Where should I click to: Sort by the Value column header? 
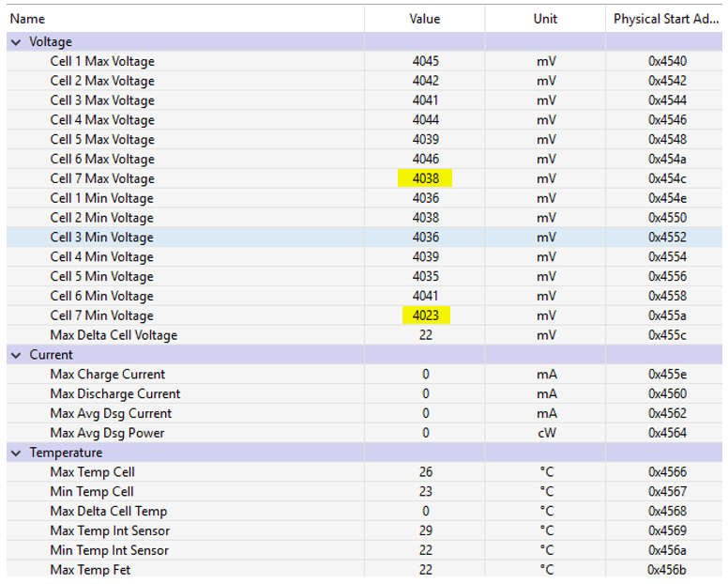pos(424,19)
